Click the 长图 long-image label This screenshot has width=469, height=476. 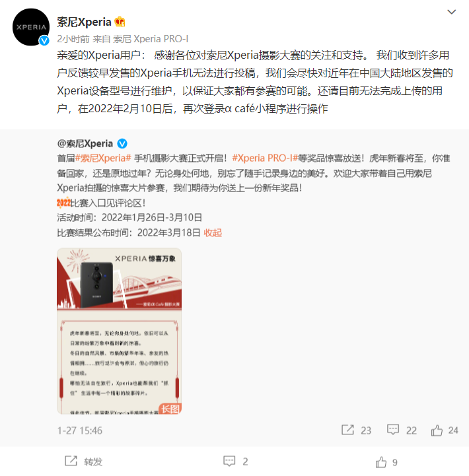[x=170, y=409]
